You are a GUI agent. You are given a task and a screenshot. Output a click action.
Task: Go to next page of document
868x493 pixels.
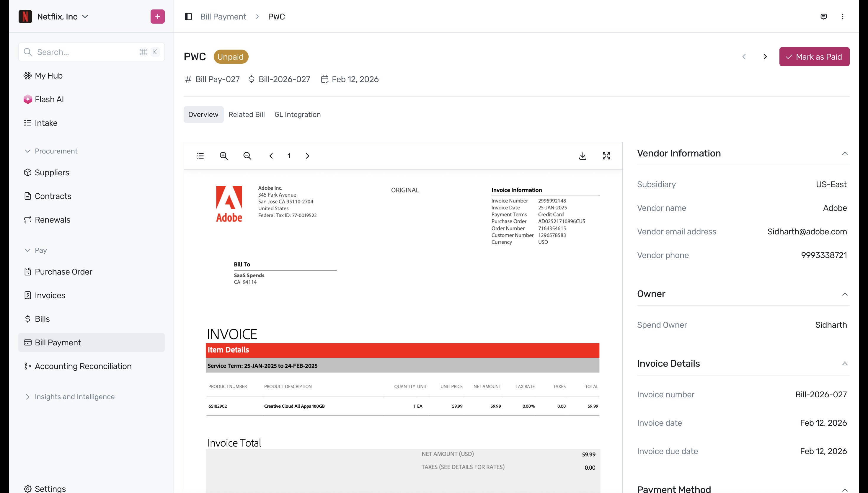(x=307, y=156)
